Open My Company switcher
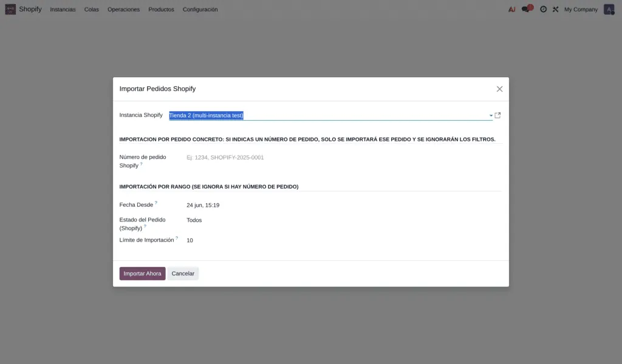622x364 pixels. click(x=581, y=10)
